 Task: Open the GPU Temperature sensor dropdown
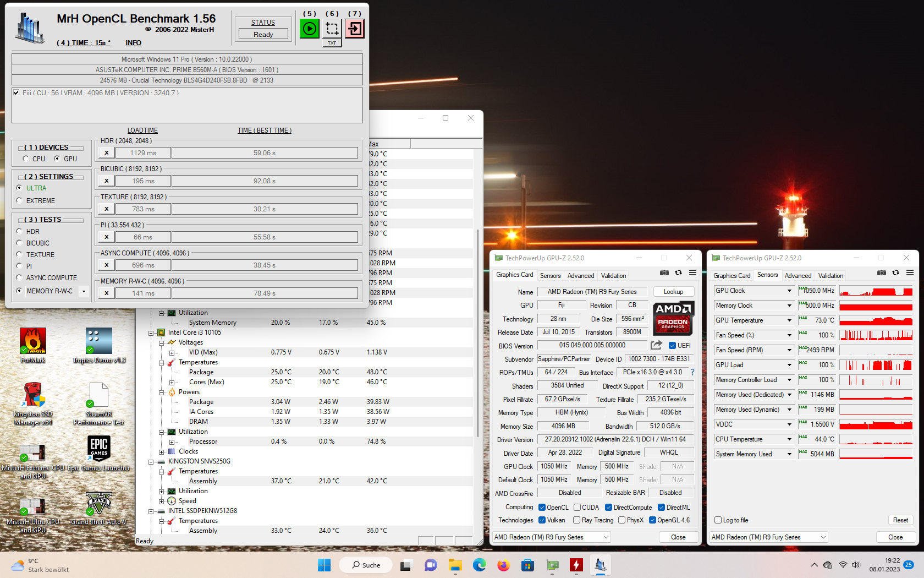point(789,320)
